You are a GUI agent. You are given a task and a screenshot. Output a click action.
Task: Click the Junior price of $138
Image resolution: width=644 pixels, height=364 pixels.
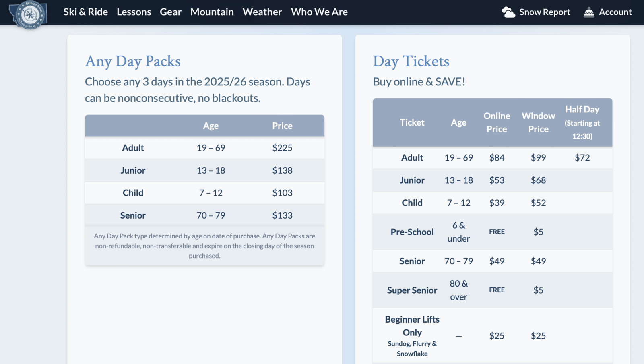pos(282,170)
